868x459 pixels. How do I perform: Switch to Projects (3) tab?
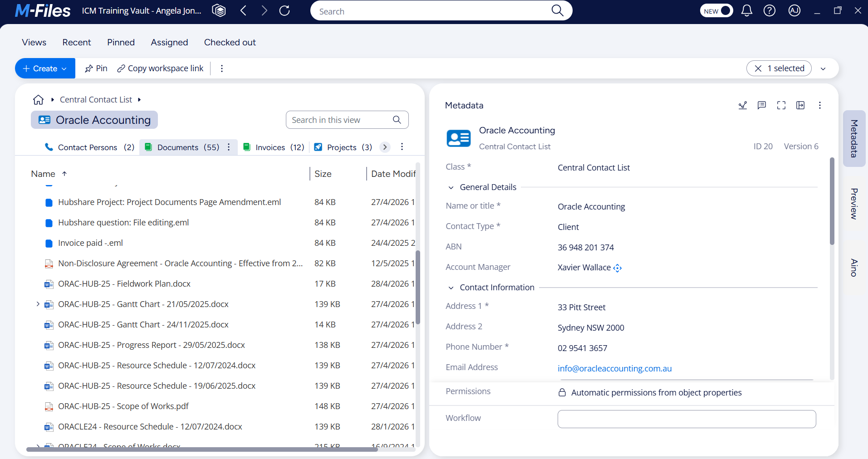pos(343,147)
